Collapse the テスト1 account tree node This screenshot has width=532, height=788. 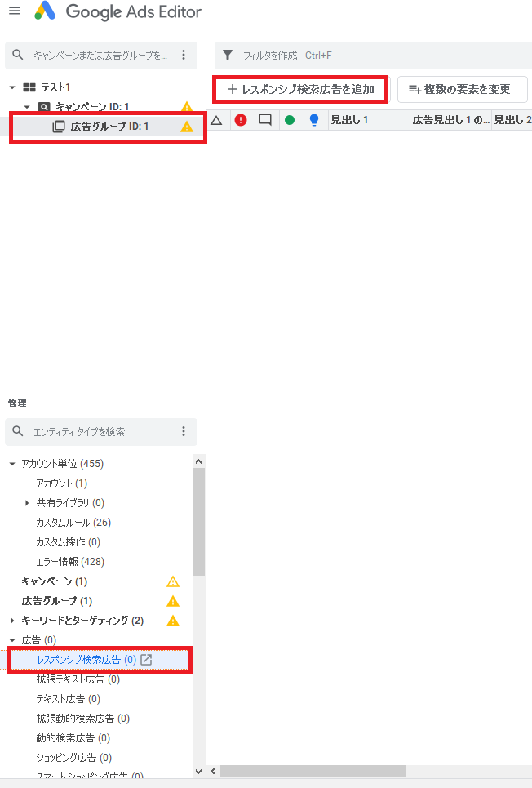(12, 87)
